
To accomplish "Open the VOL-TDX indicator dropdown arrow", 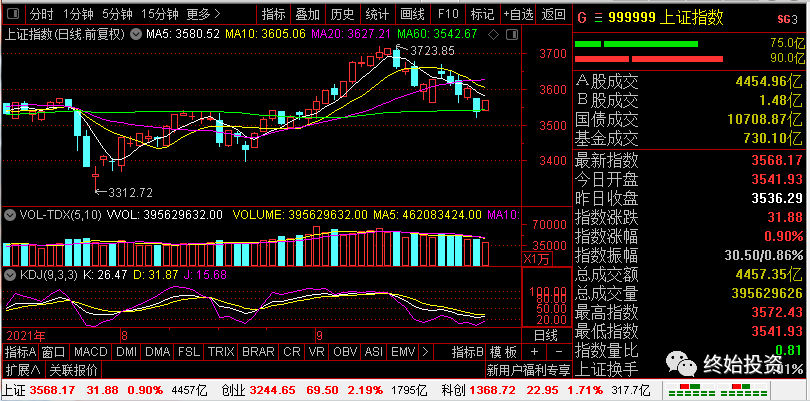I will tap(9, 214).
